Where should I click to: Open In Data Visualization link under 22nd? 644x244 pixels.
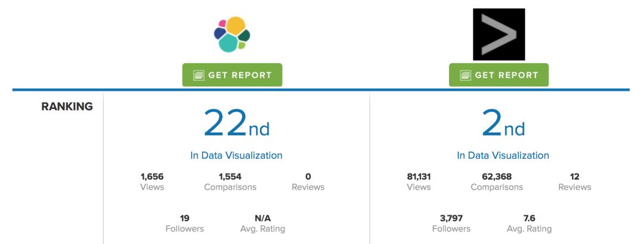click(236, 155)
